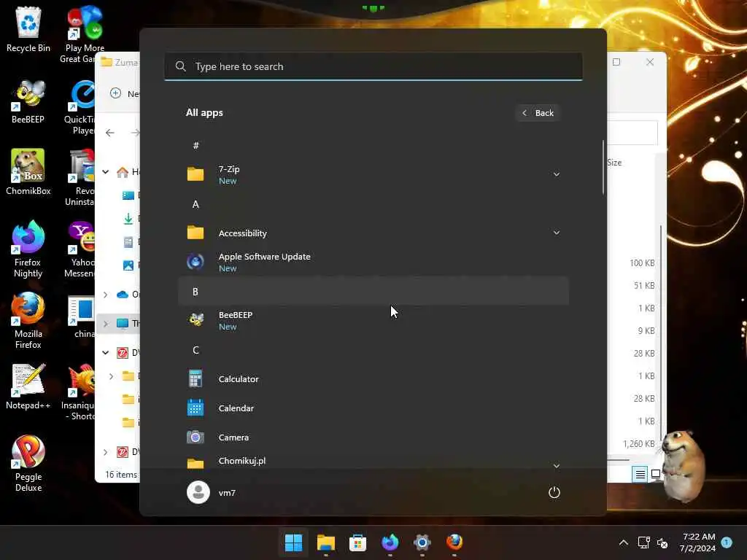Select Firefox Nightly desktop shortcut

click(28, 249)
